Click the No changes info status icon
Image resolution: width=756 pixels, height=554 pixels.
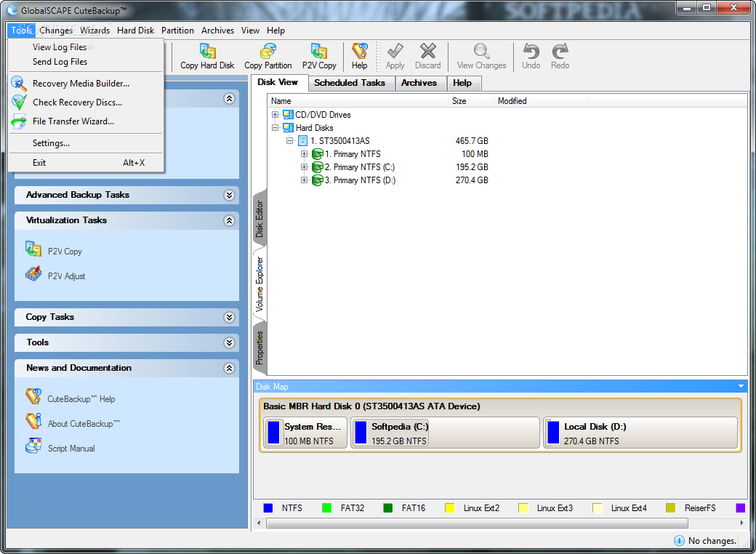[679, 540]
